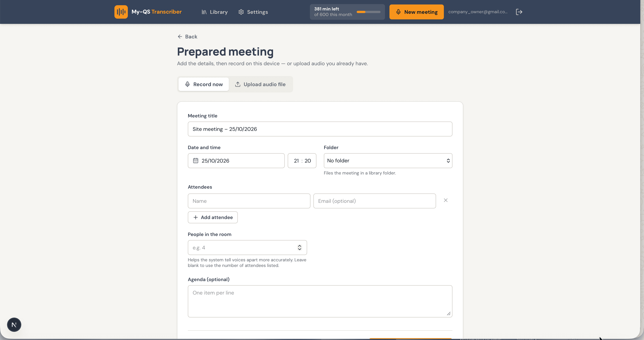Image resolution: width=644 pixels, height=340 pixels.
Task: Click the microphone icon on Record now
Action: pyautogui.click(x=187, y=84)
